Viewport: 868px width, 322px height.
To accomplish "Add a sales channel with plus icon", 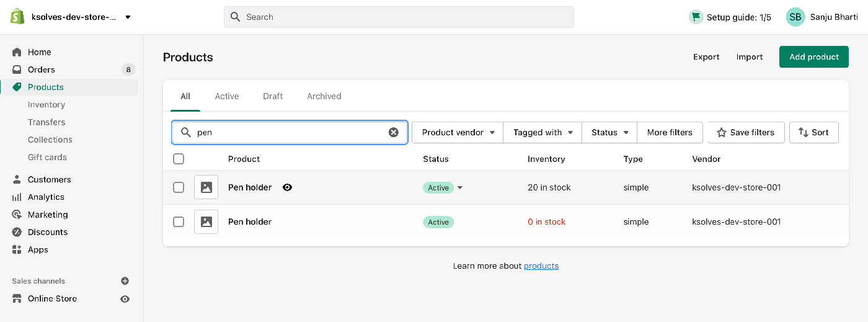I will pyautogui.click(x=125, y=281).
